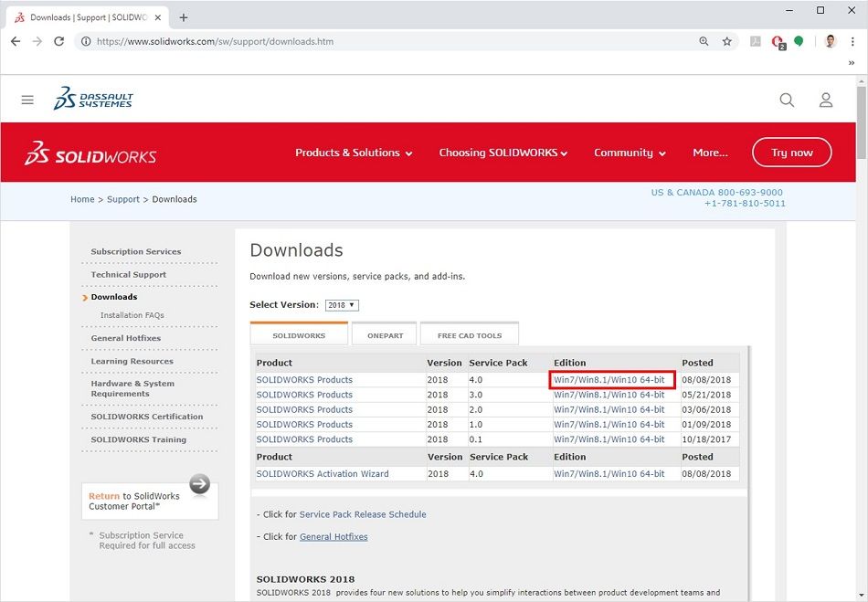Select the FREE CAD TOOLS tab
868x602 pixels.
tap(469, 334)
